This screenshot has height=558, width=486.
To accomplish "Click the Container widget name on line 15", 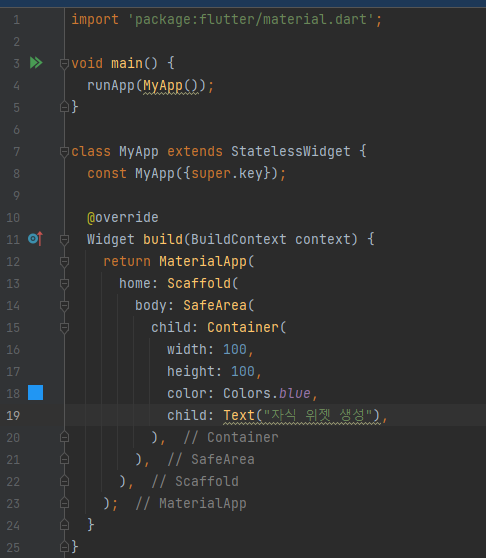I will 243,327.
